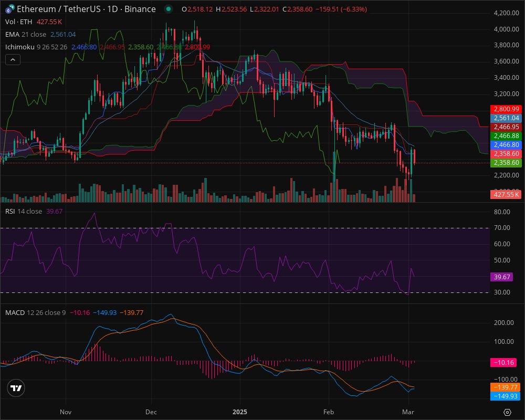Click the closing price 2,358.60 value
This screenshot has width=525, height=420.
tap(296, 9)
